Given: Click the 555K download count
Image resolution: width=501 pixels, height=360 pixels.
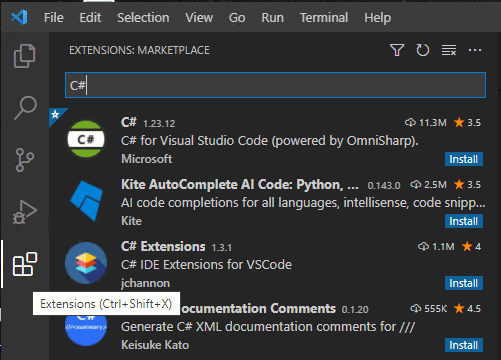Looking at the screenshot, I should pyautogui.click(x=428, y=309).
